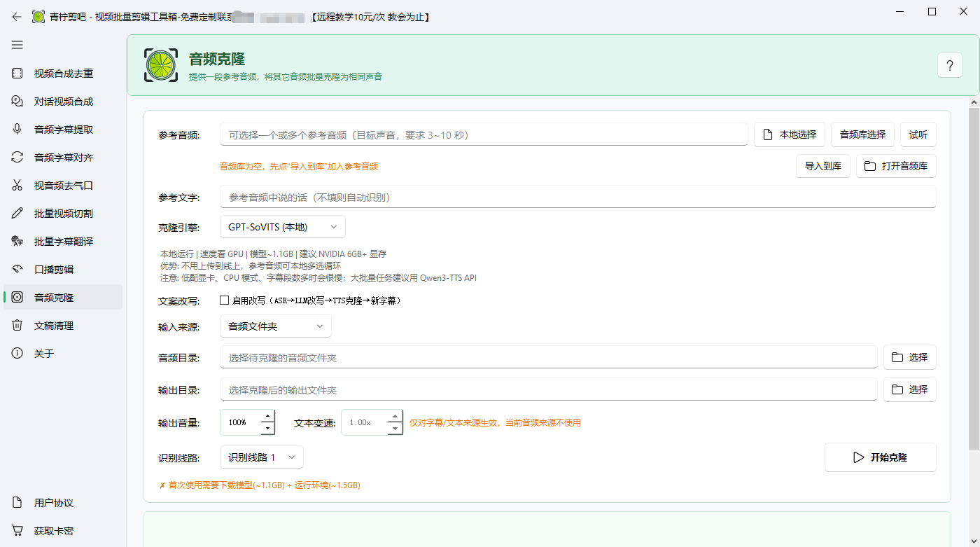
Task: Click the sync icon for 音频字幕对齐
Action: [17, 158]
